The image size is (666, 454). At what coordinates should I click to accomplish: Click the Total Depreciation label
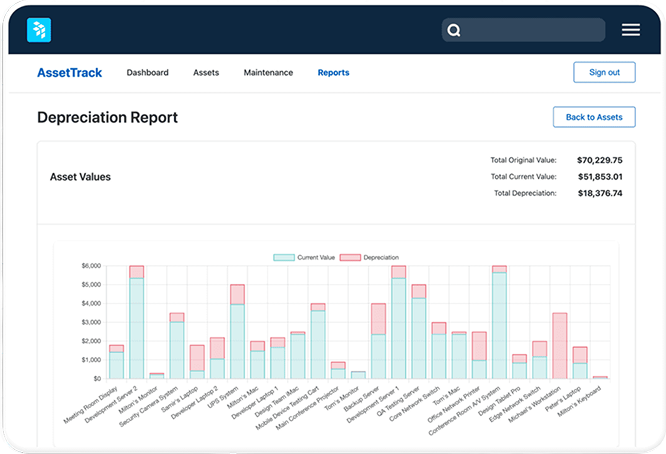(525, 193)
